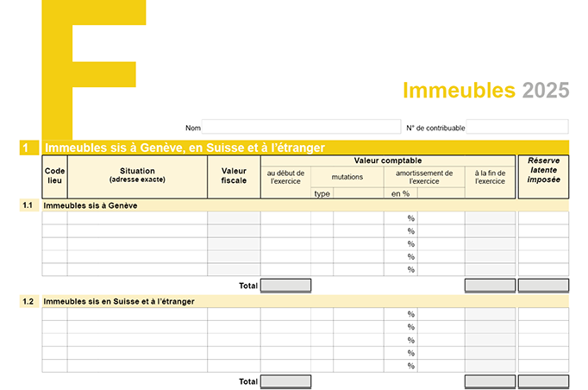This screenshot has height=390, width=588.
Task: Click first Valeur fiscale cell in section 1.1
Action: 234,218
